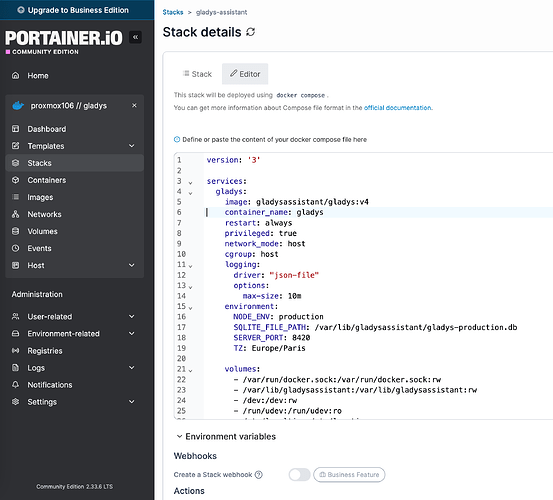
Task: Click the help icon next to Stack webhook
Action: (259, 475)
